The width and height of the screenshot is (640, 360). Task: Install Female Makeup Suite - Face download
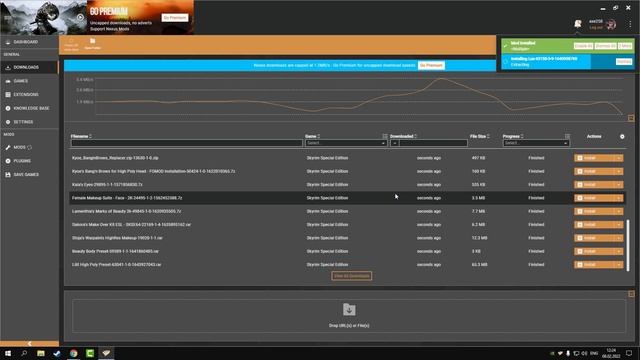pyautogui.click(x=595, y=198)
